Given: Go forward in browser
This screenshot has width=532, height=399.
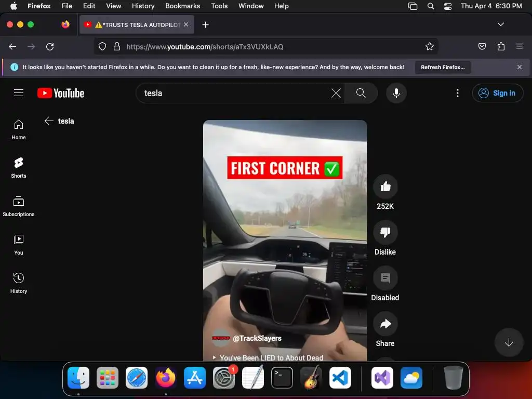Looking at the screenshot, I should click(x=31, y=46).
